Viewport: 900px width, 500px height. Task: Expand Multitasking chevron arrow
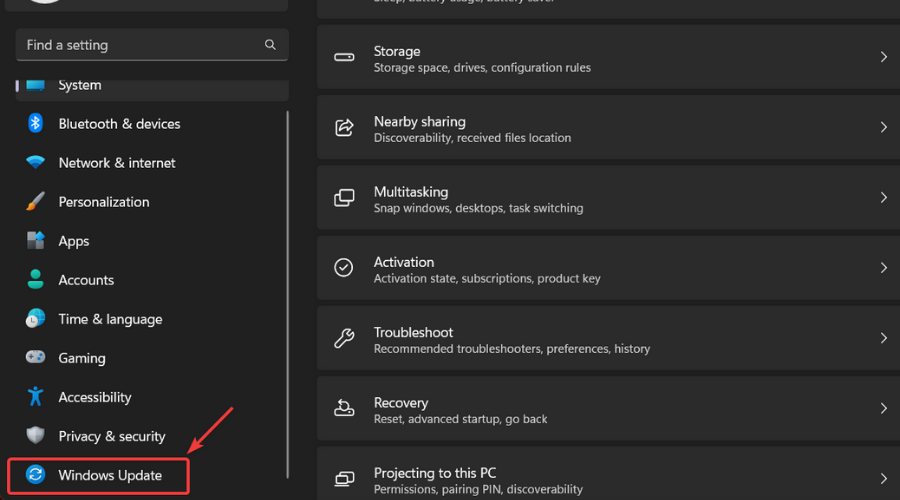884,197
